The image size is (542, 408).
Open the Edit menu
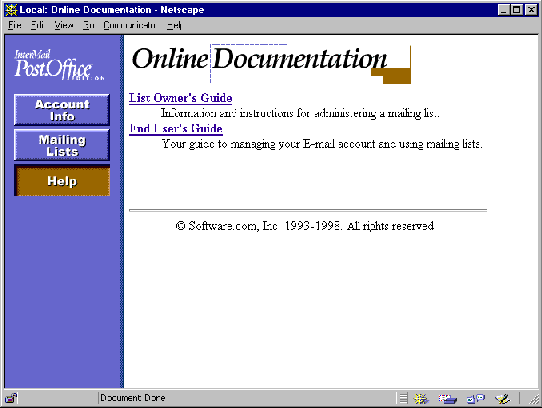pyautogui.click(x=37, y=25)
